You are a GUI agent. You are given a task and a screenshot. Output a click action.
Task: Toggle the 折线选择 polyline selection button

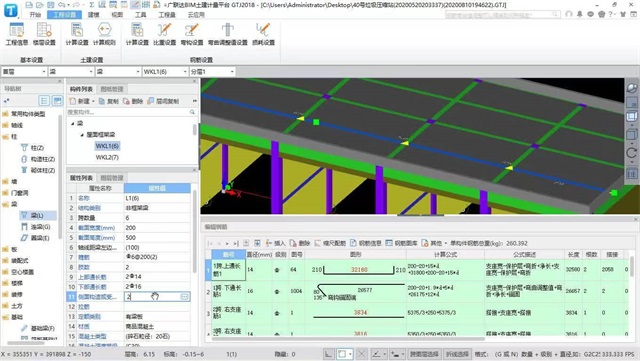[x=457, y=354]
